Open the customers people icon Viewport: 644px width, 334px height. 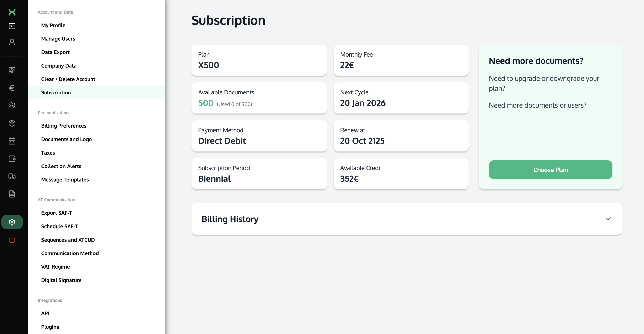pyautogui.click(x=12, y=106)
